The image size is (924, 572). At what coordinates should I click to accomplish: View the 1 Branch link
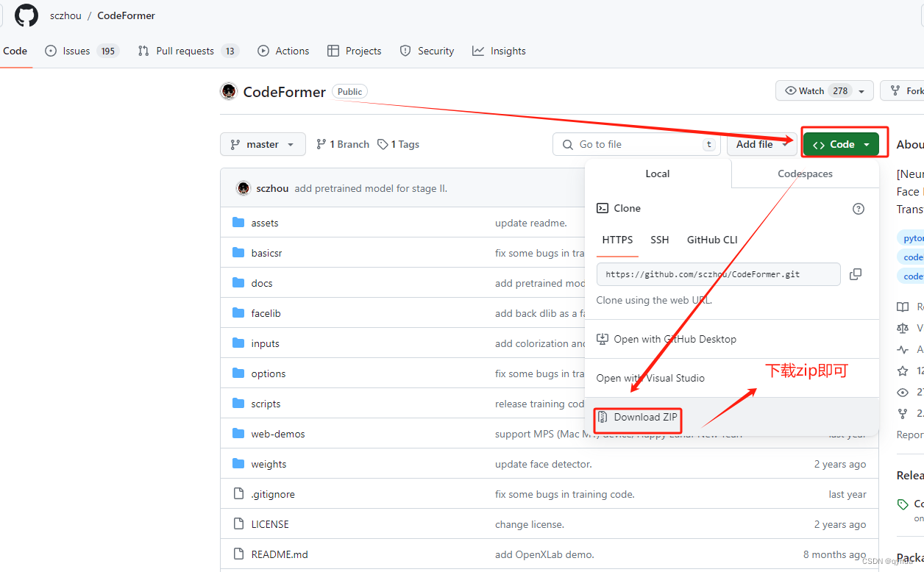pos(343,144)
